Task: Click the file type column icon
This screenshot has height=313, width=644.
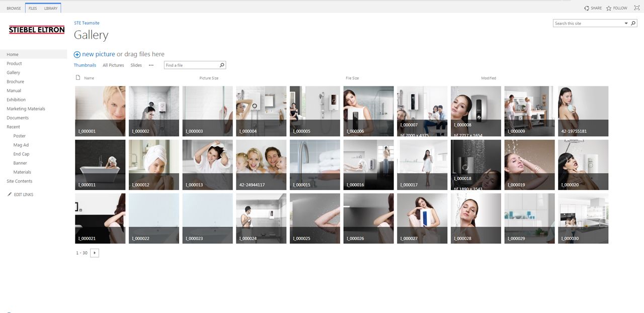Action: pos(77,77)
